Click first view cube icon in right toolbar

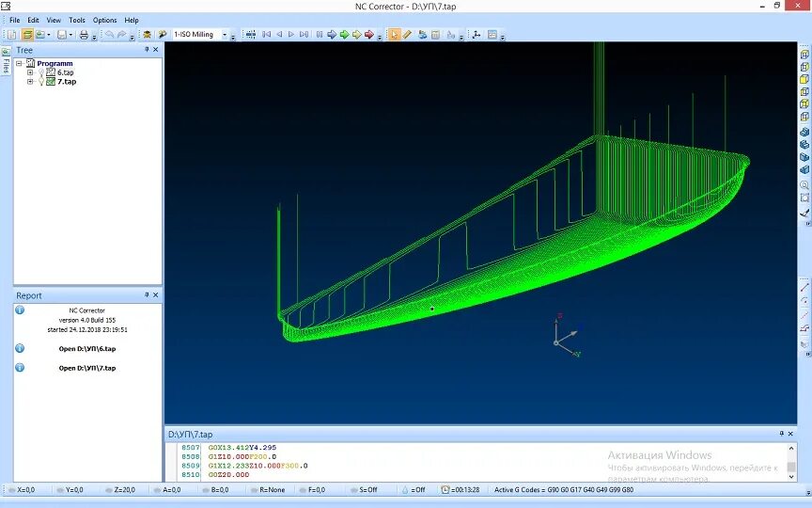pyautogui.click(x=804, y=55)
